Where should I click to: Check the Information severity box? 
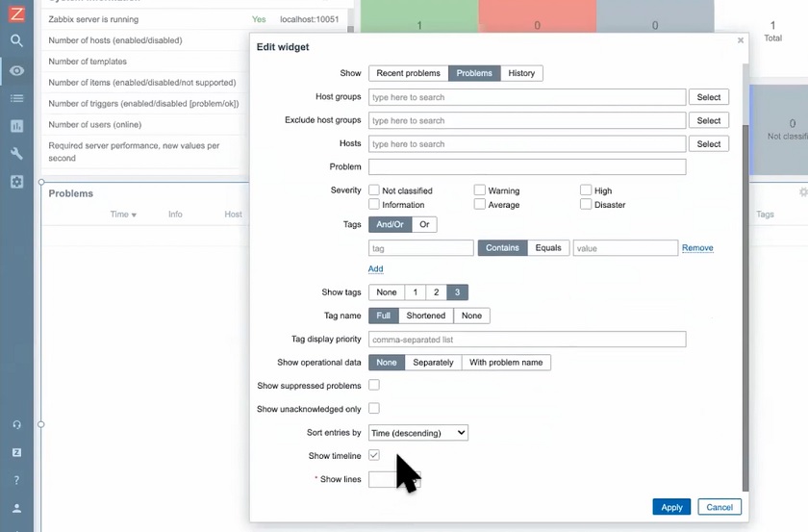[374, 204]
